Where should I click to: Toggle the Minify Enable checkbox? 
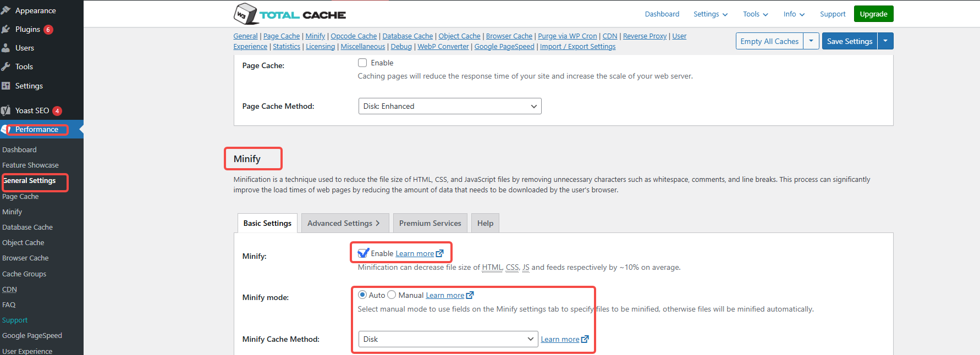click(362, 253)
